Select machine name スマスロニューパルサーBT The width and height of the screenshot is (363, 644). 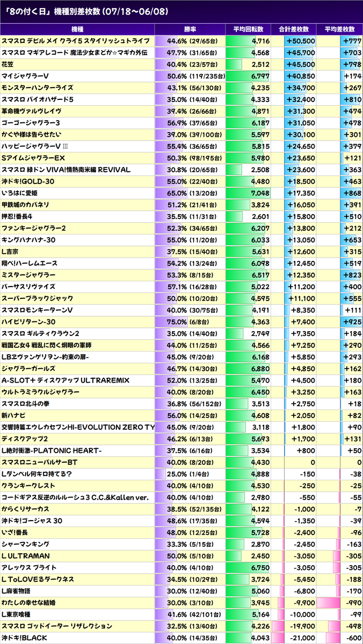40,462
